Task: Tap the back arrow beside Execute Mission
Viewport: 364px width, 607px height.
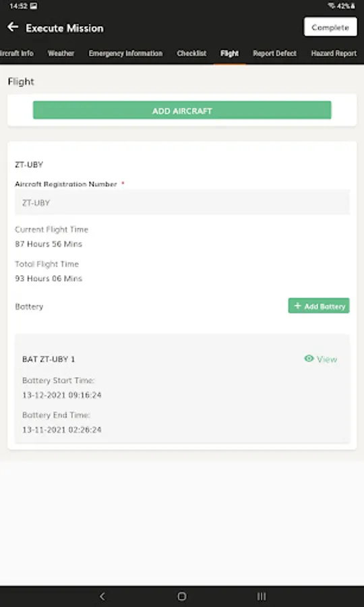Action: 13,27
